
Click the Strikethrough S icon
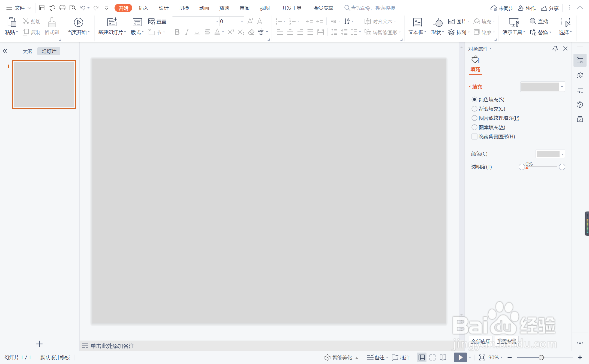(x=207, y=32)
